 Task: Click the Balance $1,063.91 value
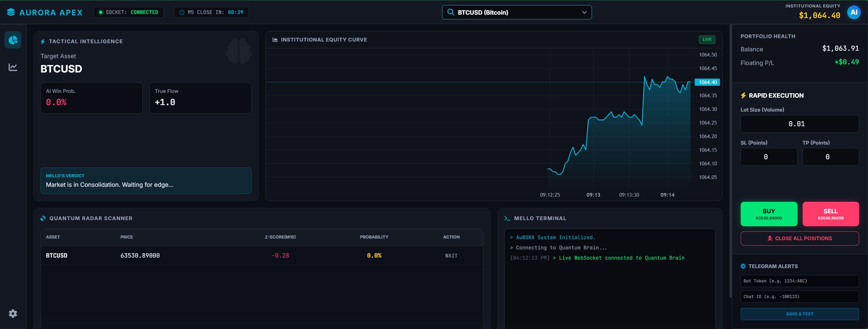point(840,48)
